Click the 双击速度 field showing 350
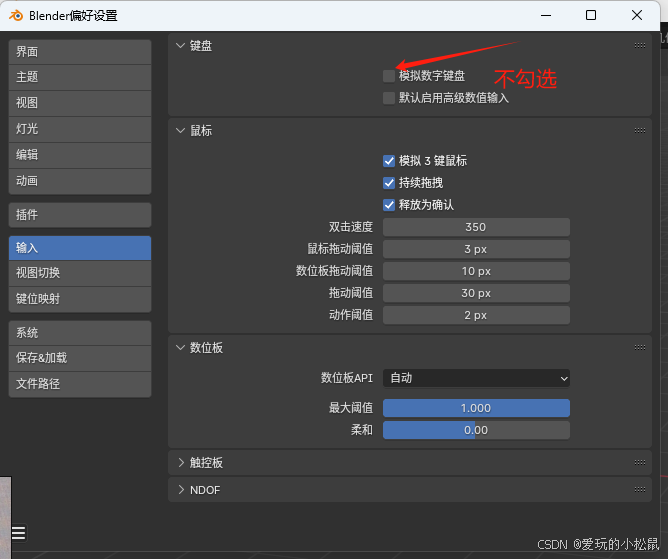Image resolution: width=668 pixels, height=559 pixels. pyautogui.click(x=476, y=227)
